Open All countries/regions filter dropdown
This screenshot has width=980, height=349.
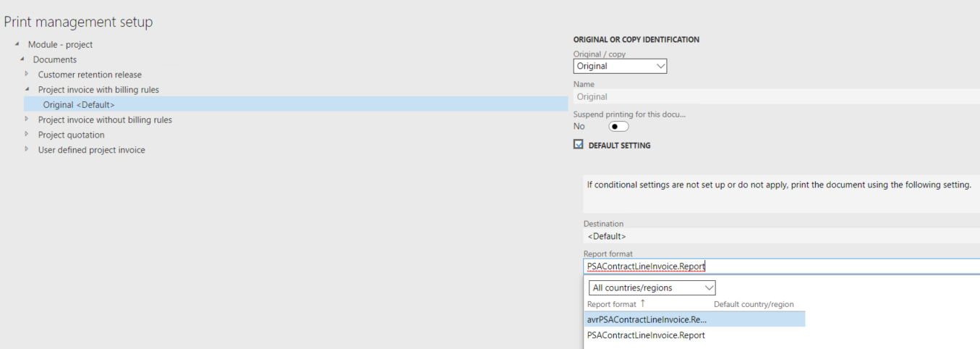coord(653,287)
